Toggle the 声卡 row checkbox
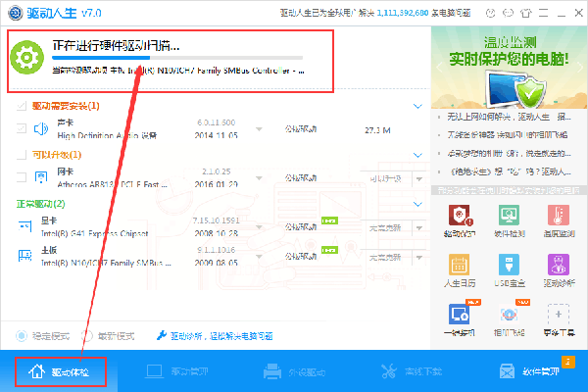588x392 pixels. click(22, 128)
